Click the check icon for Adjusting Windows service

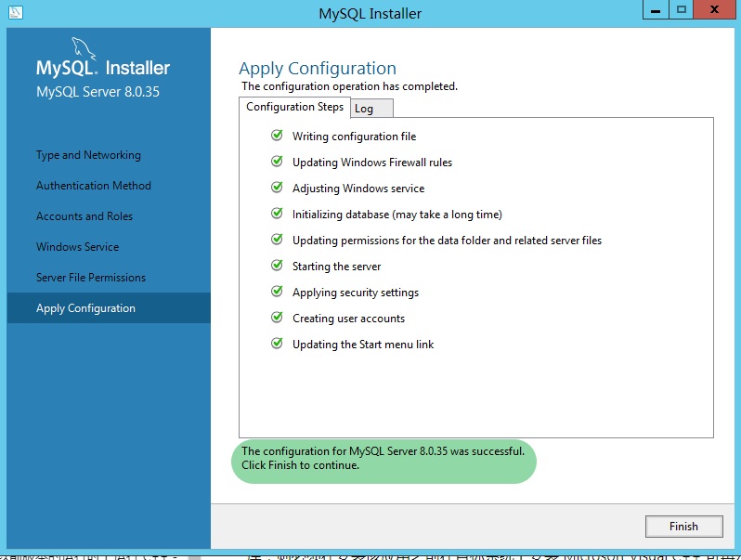point(277,188)
